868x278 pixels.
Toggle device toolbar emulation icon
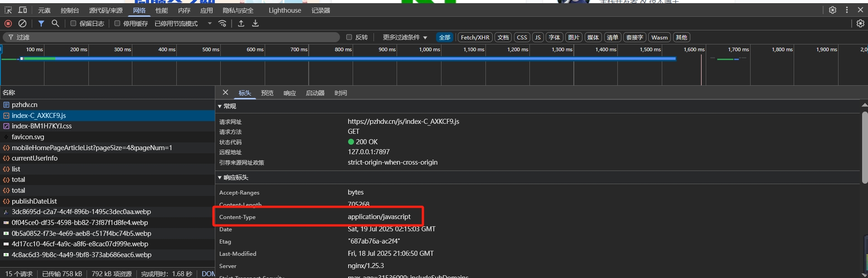pyautogui.click(x=22, y=10)
